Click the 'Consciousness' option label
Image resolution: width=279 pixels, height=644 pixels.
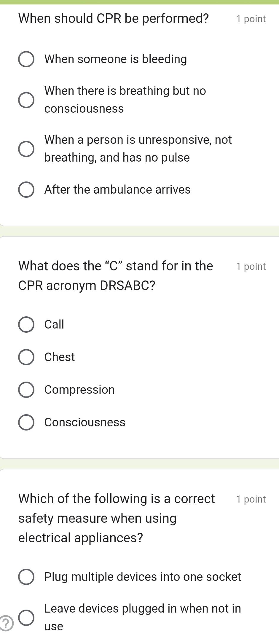tap(85, 423)
